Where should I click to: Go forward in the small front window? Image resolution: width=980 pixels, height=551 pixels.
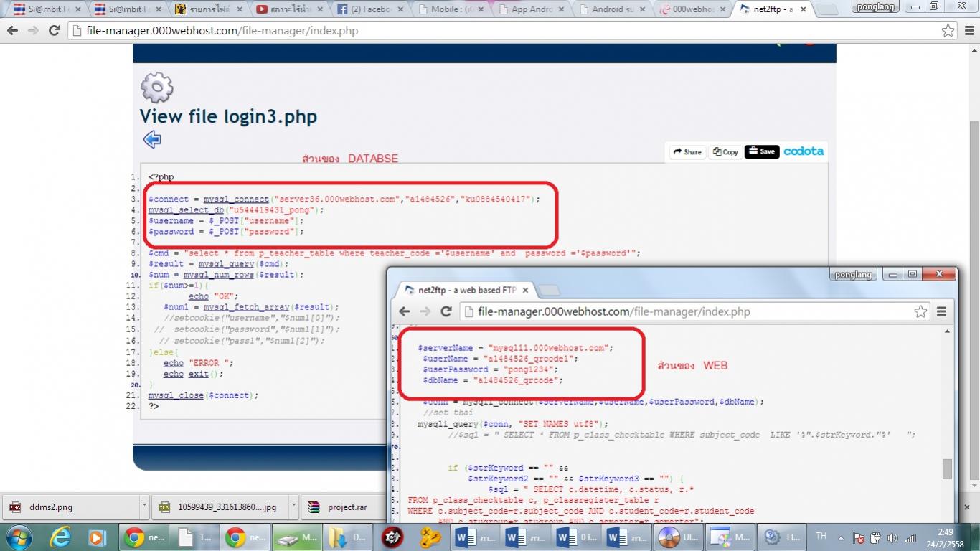(425, 311)
